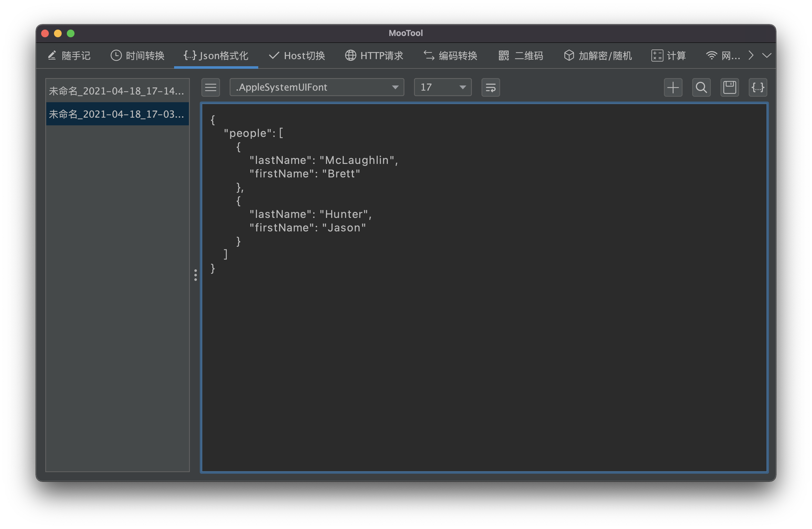Viewport: 812px width, 529px height.
Task: Switch to the 随手记 tab
Action: click(x=69, y=56)
